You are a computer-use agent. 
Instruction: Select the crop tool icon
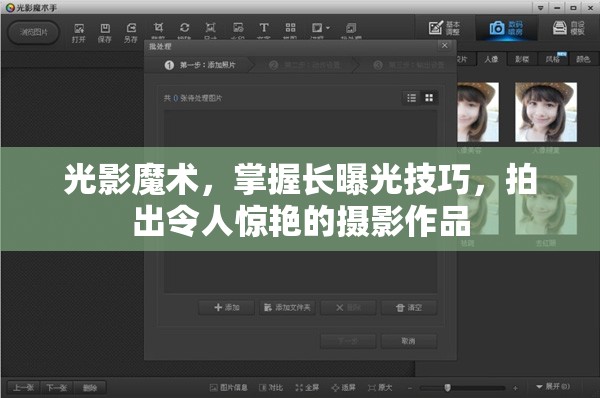click(158, 28)
